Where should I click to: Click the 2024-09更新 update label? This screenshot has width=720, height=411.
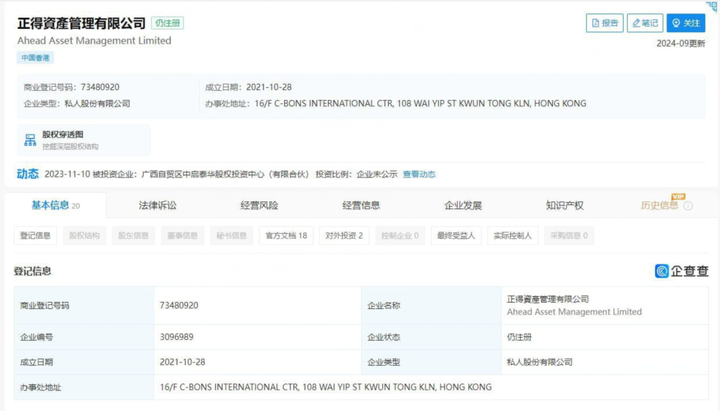(681, 44)
